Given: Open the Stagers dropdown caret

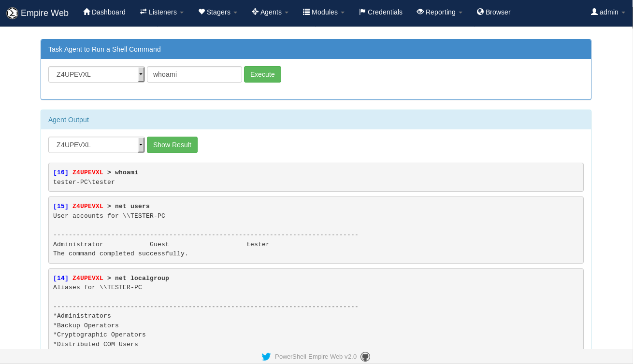Looking at the screenshot, I should (x=235, y=13).
